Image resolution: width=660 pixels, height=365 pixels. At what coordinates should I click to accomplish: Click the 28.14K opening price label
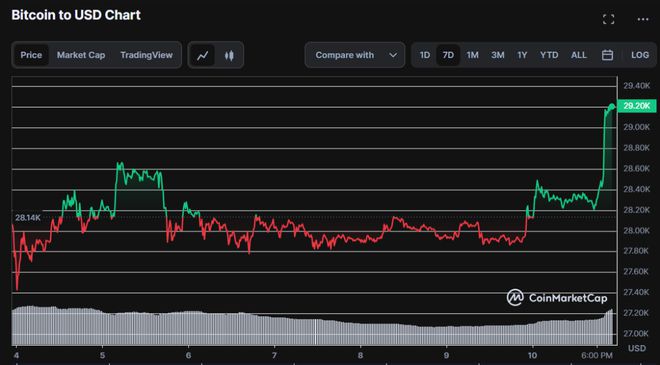(28, 218)
